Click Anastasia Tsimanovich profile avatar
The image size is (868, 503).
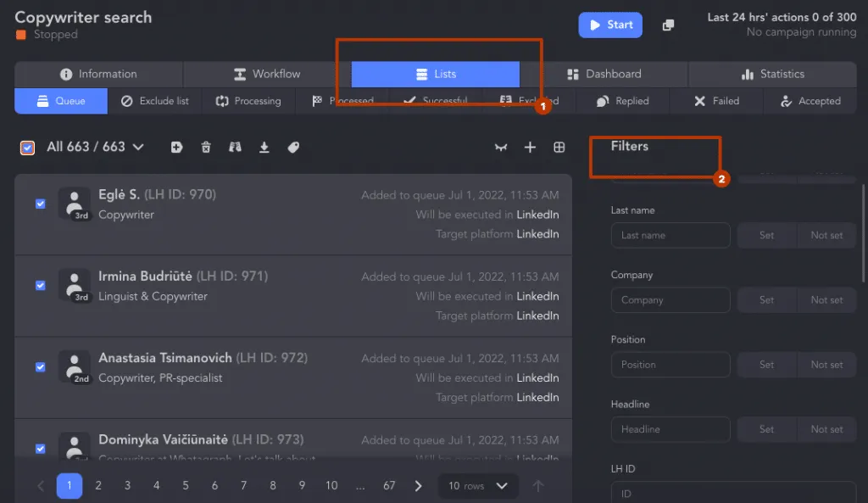click(75, 366)
